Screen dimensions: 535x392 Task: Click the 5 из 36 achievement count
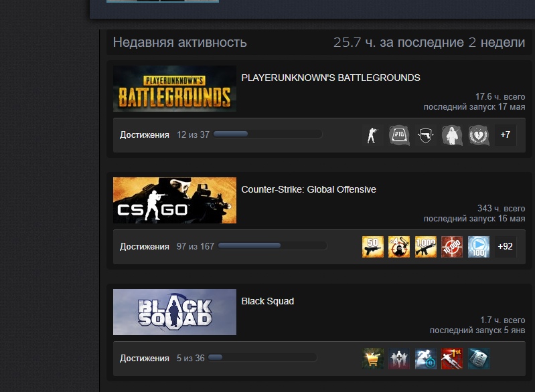(190, 359)
